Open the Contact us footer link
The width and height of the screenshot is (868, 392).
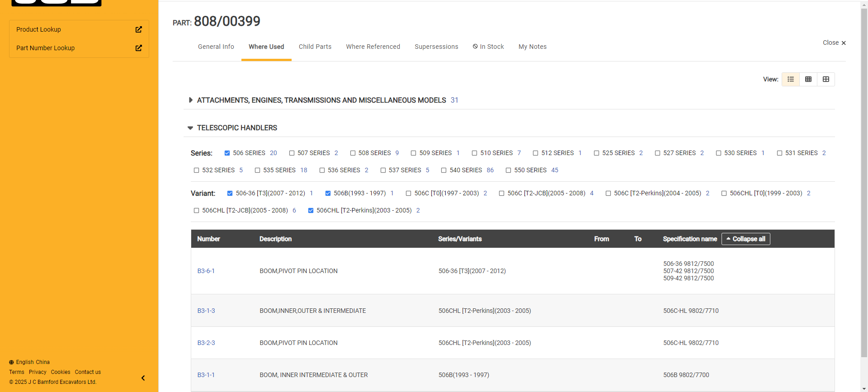[88, 372]
